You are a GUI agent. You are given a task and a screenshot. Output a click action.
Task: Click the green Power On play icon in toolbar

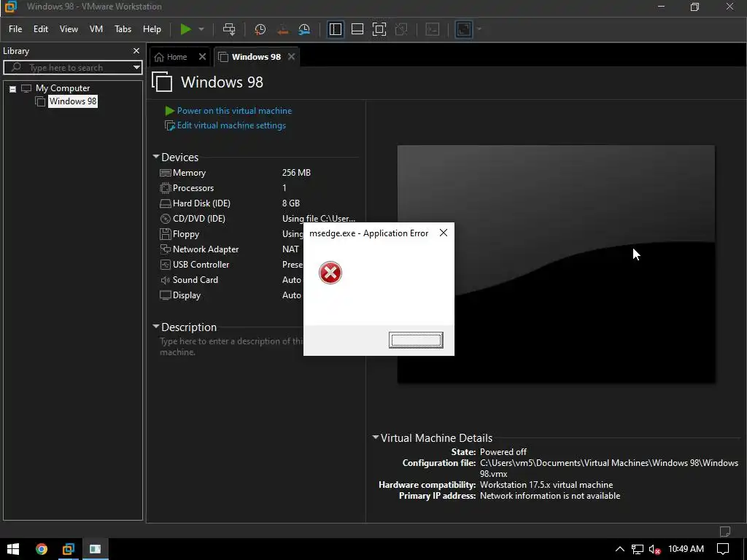pos(185,29)
